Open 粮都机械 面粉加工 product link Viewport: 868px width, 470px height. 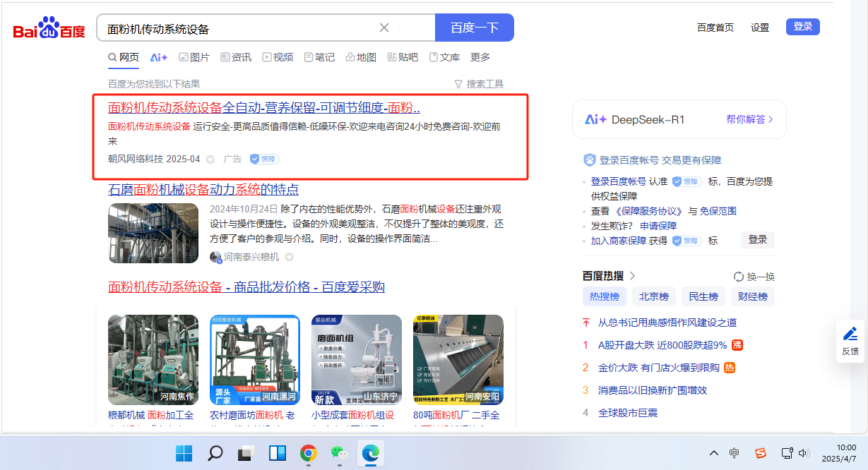tap(150, 416)
